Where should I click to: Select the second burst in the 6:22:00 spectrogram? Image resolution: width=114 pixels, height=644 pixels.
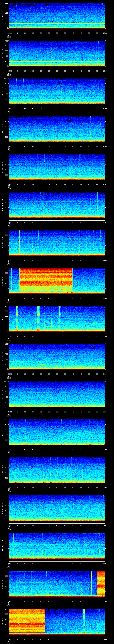[38, 318]
